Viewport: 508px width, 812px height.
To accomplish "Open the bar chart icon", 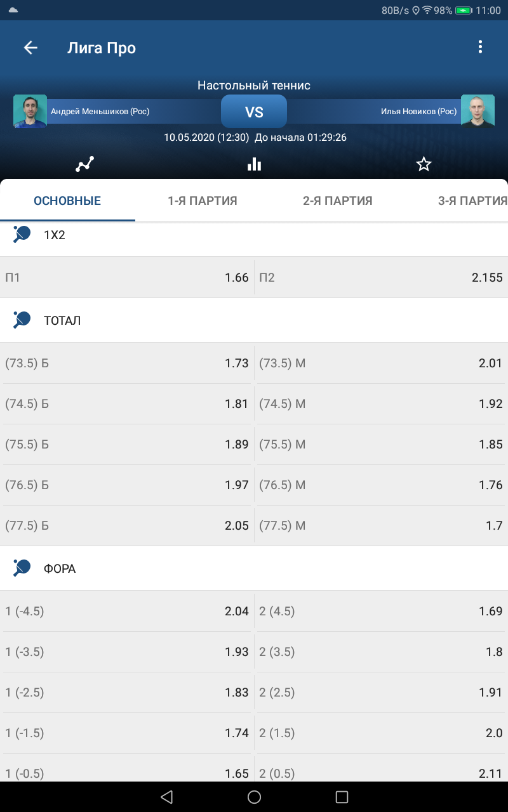I will coord(254,164).
